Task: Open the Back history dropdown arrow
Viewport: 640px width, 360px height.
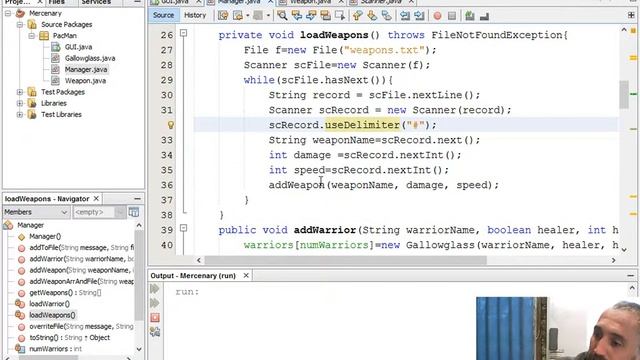Action: click(x=247, y=16)
